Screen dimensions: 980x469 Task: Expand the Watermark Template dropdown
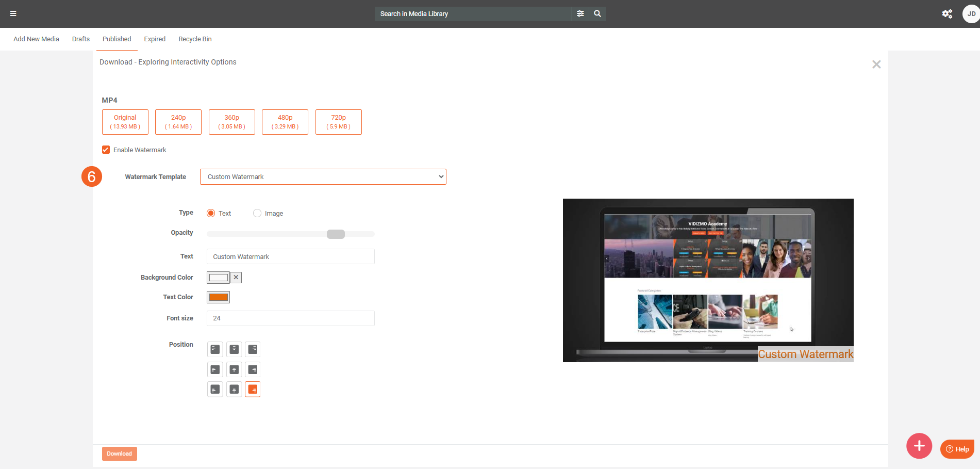[323, 176]
